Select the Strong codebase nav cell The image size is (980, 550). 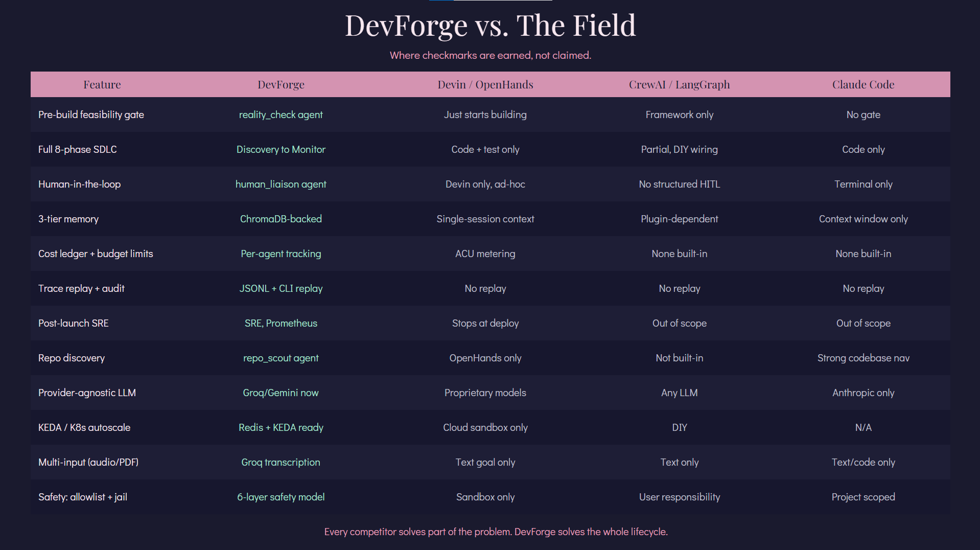tap(863, 358)
